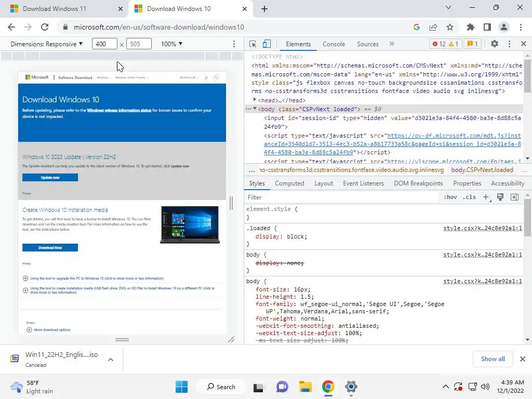Screen dimensions: 532x399
Task: Add new style rule plus icon
Action: pos(486,197)
